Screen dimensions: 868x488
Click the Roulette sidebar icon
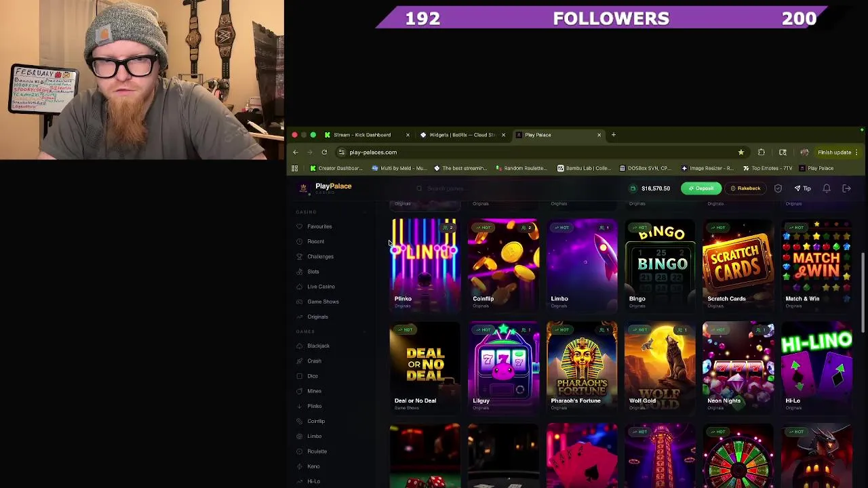[300, 451]
